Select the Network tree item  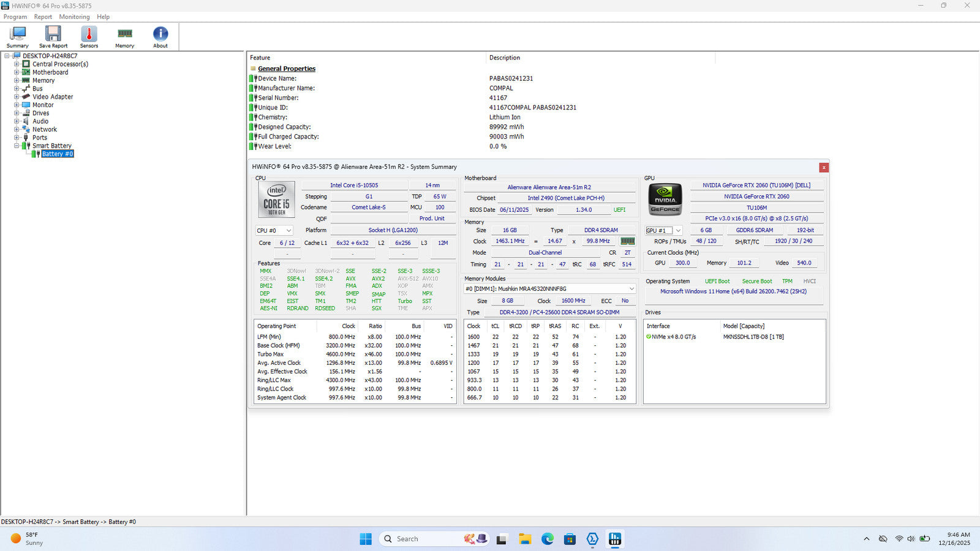click(x=44, y=129)
